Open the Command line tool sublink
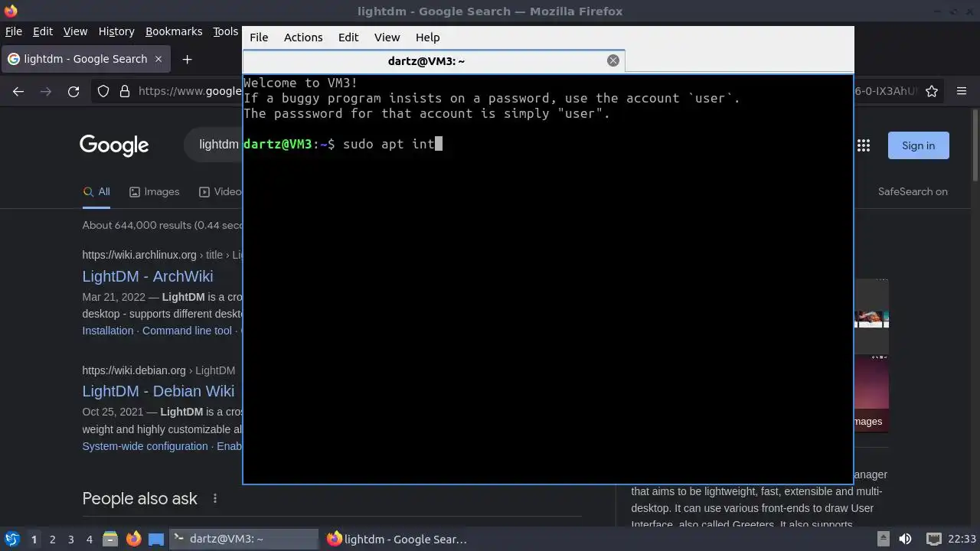Screen dimensions: 980x551 pos(187,331)
